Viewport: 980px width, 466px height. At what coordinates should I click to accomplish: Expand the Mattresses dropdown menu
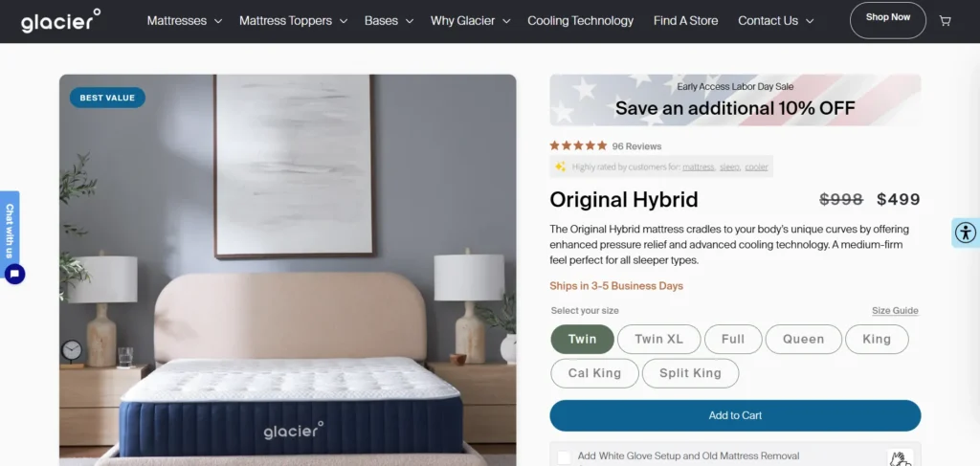[185, 21]
